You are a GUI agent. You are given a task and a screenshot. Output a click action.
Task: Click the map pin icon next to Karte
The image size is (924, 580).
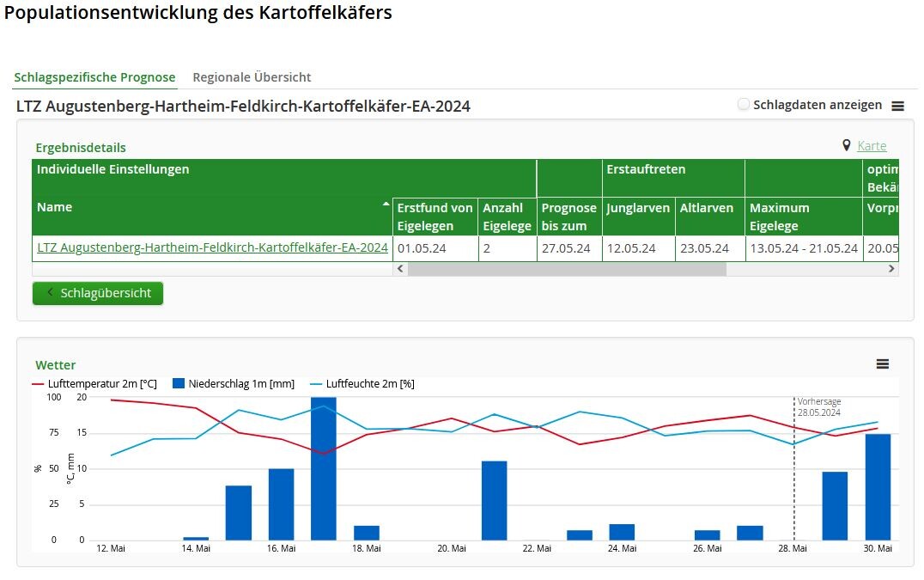847,146
